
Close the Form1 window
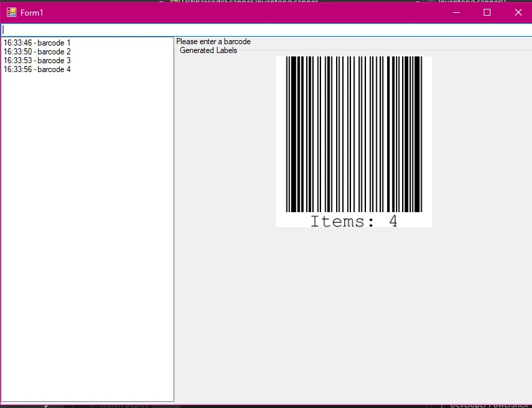[518, 12]
